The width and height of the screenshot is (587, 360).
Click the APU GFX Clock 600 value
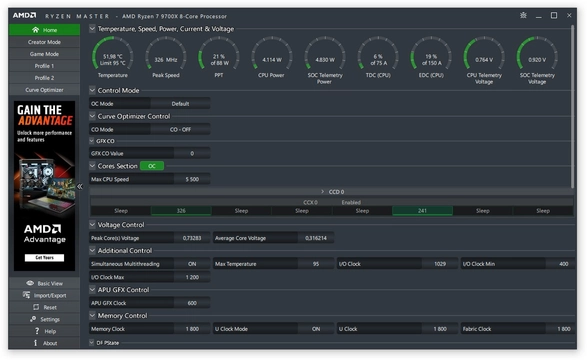tap(192, 303)
